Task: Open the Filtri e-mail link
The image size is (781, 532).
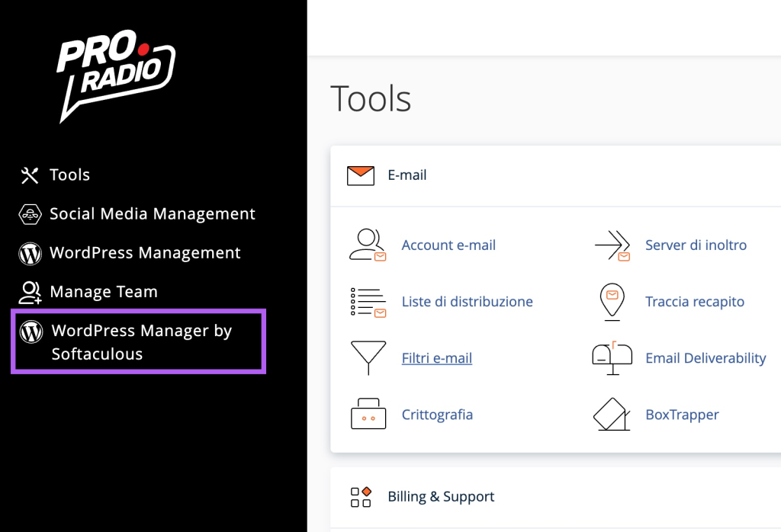Action: pyautogui.click(x=436, y=358)
